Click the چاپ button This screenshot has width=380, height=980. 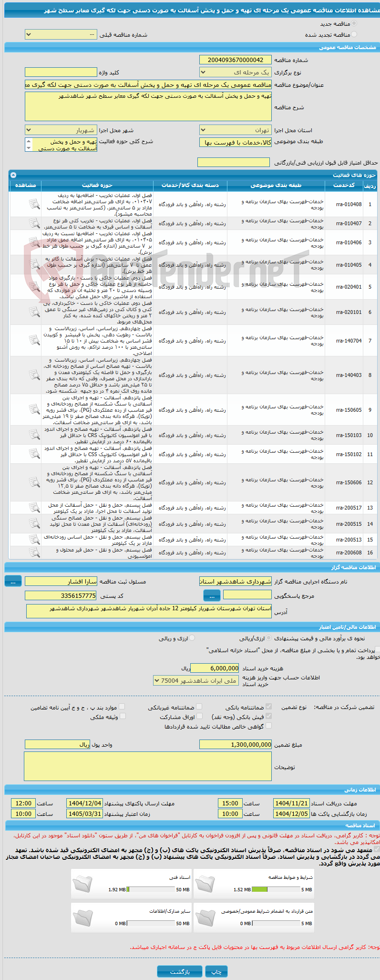coord(216,972)
